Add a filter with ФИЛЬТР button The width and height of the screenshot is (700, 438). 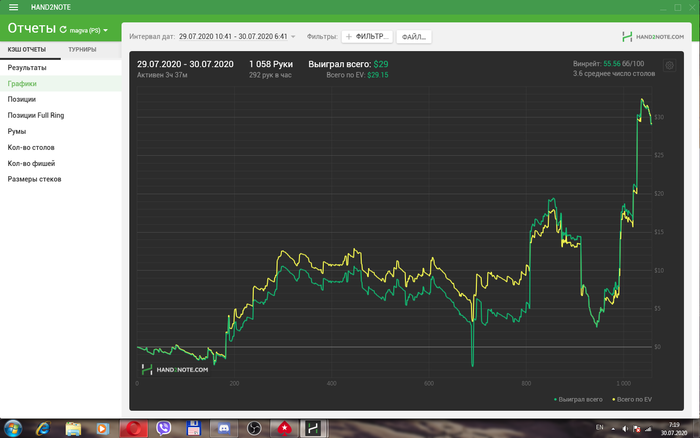coord(367,37)
